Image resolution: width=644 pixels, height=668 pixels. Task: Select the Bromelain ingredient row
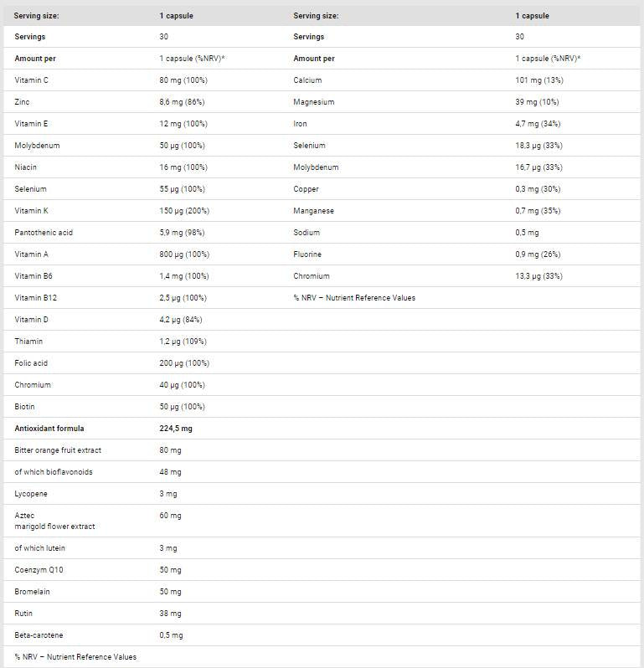point(33,592)
